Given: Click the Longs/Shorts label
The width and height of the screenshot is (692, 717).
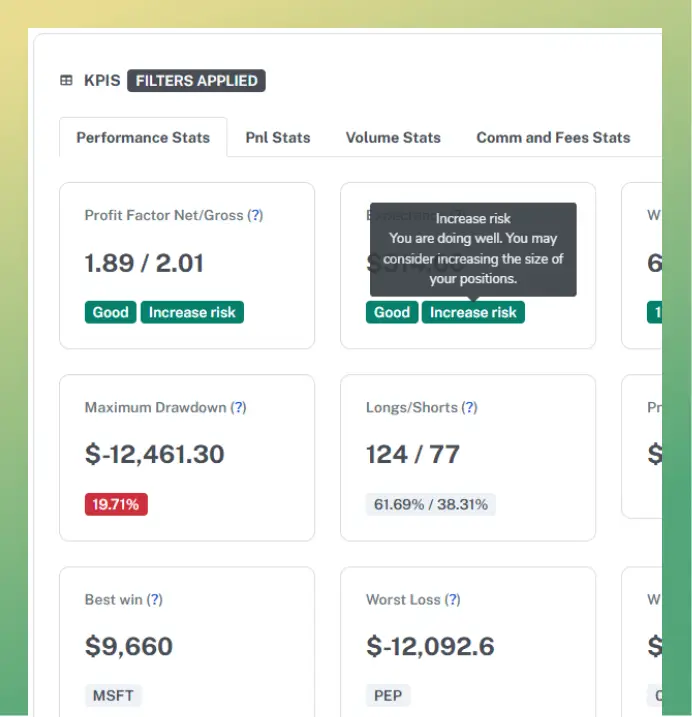Looking at the screenshot, I should (412, 407).
